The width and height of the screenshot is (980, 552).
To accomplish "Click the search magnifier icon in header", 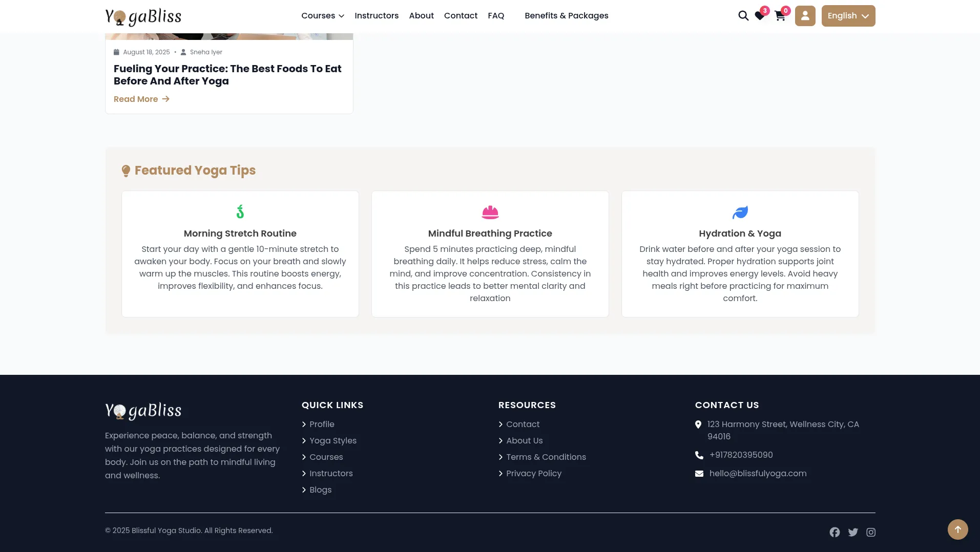I will [x=743, y=16].
